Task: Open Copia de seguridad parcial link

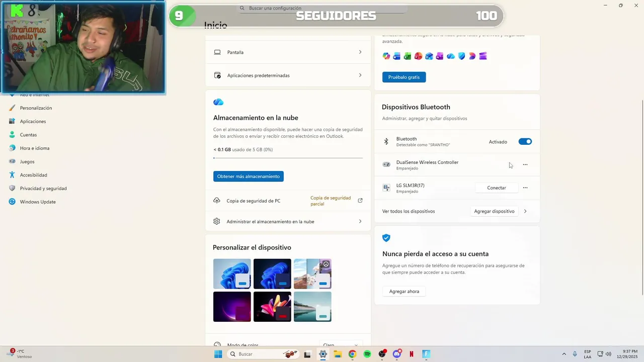Action: (x=331, y=201)
